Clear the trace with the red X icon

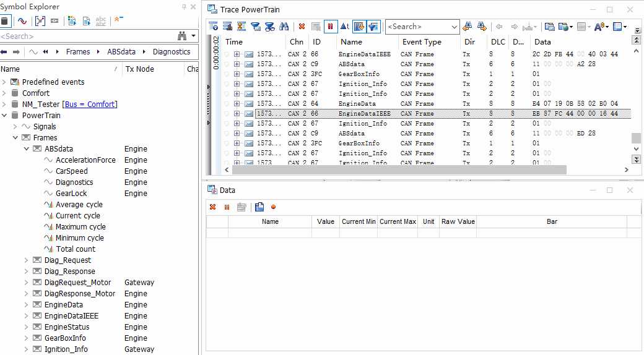(x=302, y=27)
